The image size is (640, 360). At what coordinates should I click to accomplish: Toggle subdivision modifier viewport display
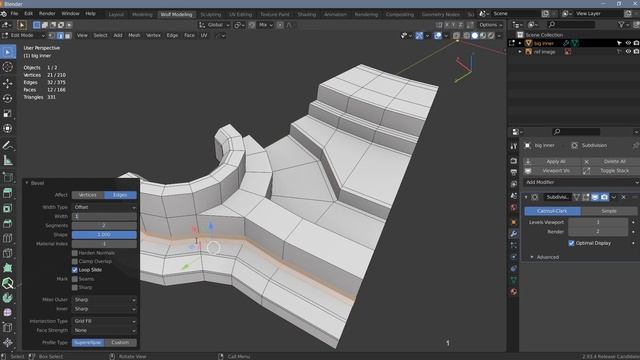pos(595,197)
